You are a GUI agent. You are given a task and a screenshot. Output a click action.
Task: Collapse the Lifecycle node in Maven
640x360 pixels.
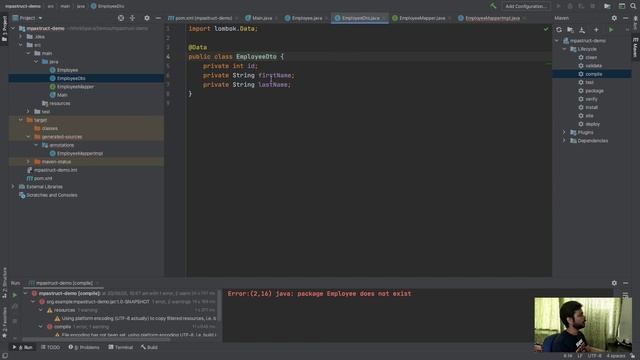click(564, 49)
